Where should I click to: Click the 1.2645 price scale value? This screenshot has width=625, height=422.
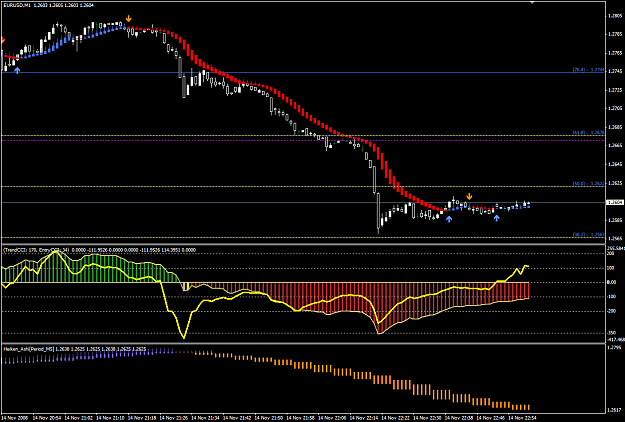point(615,164)
